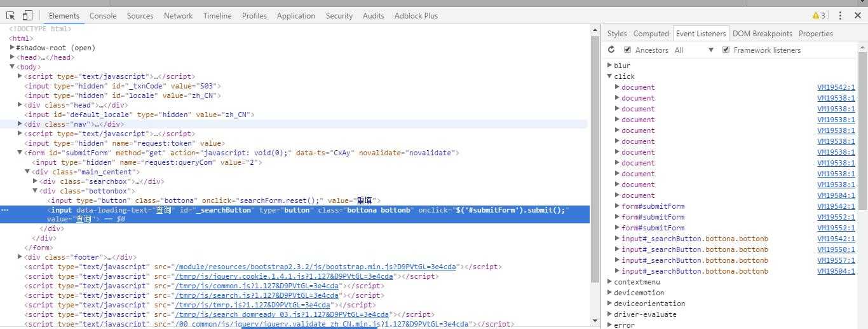The height and width of the screenshot is (329, 868).
Task: Toggle the device toolbar icon
Action: pyautogui.click(x=27, y=15)
